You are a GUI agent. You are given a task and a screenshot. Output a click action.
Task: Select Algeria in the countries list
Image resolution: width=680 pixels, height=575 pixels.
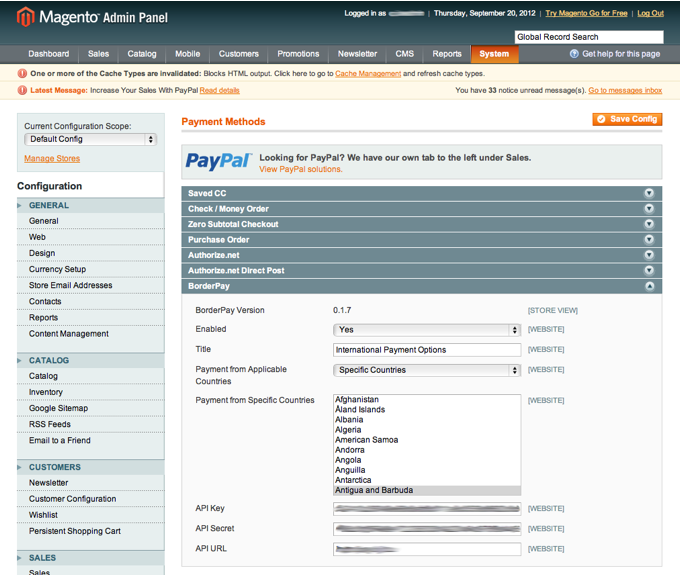pyautogui.click(x=427, y=430)
